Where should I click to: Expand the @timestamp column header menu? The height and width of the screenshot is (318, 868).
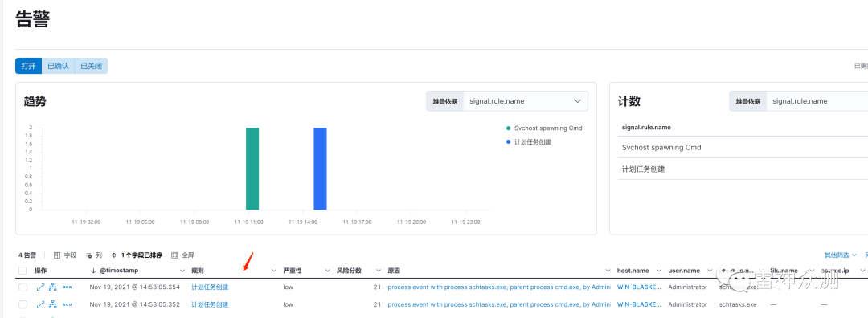click(x=182, y=271)
